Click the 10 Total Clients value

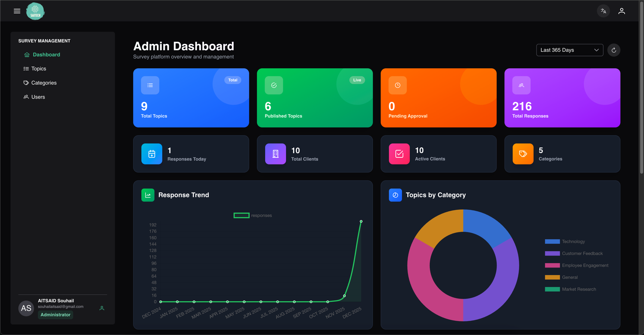pyautogui.click(x=295, y=150)
